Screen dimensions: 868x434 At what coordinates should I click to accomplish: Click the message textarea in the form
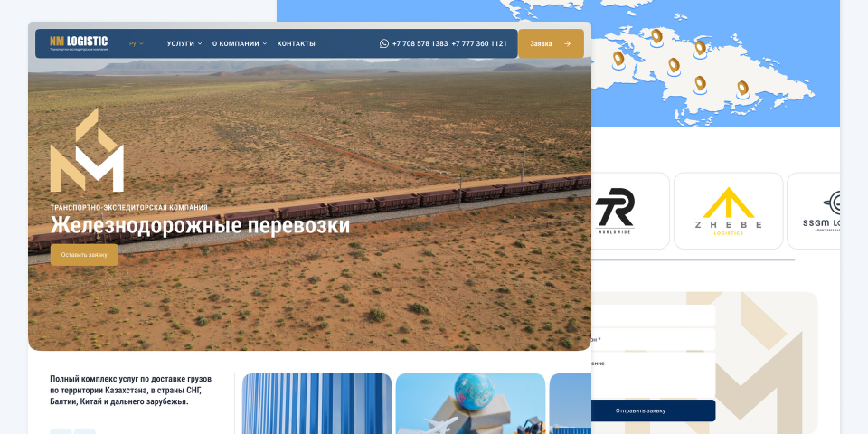pyautogui.click(x=653, y=374)
